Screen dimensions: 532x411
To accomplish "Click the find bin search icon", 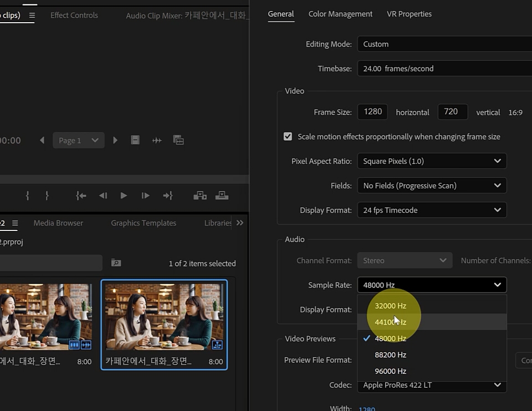I will coord(116,263).
